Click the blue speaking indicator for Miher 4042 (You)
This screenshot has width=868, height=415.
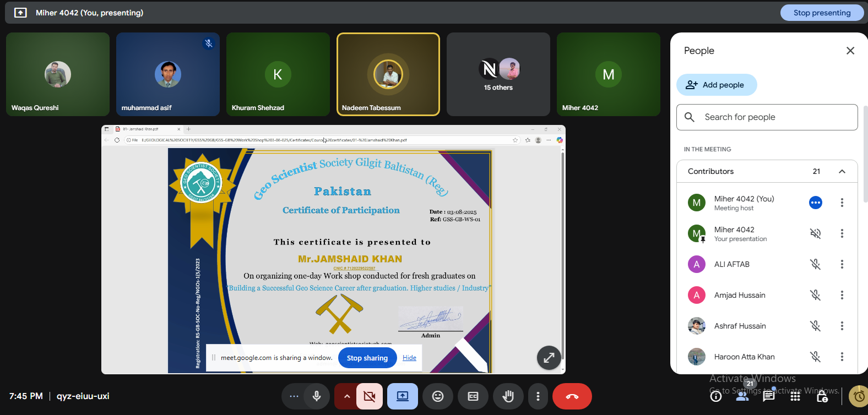[816, 203]
